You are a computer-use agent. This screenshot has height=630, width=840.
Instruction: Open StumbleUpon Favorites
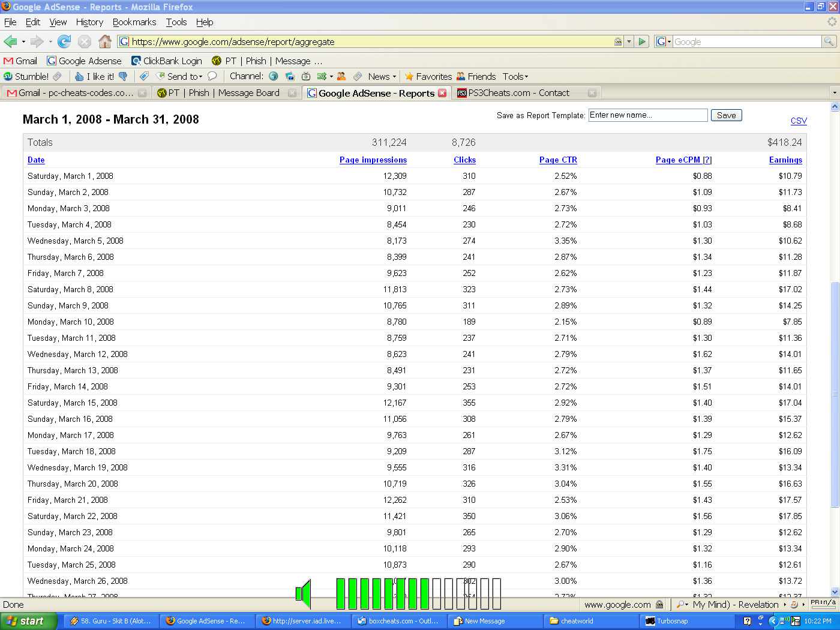point(428,76)
